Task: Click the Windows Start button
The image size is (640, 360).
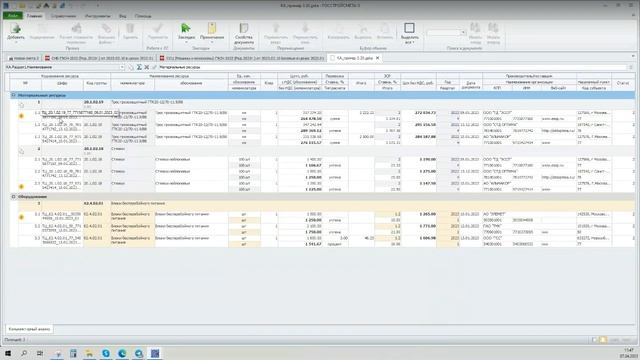Action: pos(7,353)
